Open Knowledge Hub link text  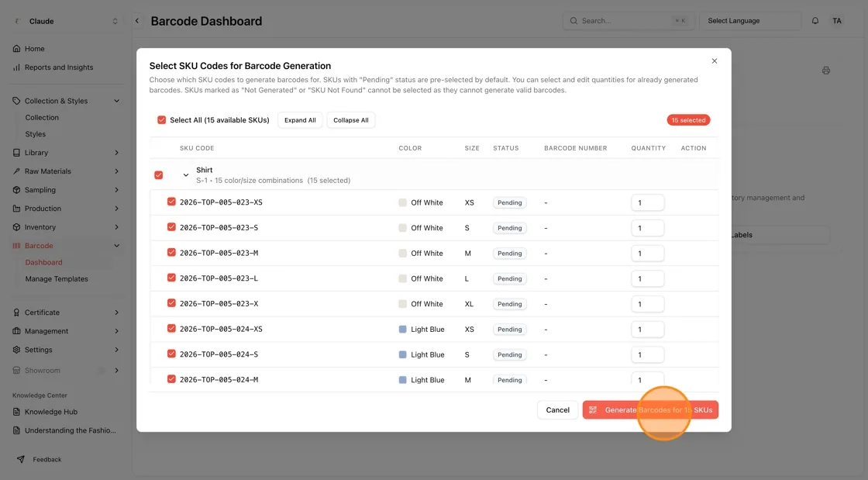pos(51,412)
